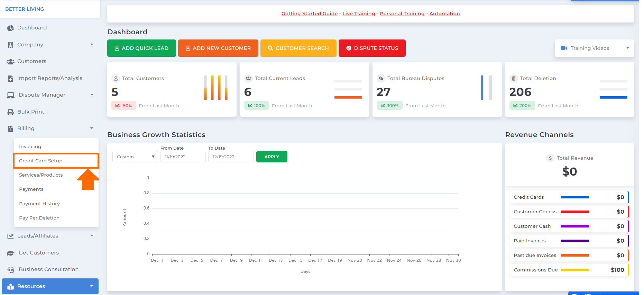
Task: Click the green APPLY button
Action: pyautogui.click(x=272, y=157)
